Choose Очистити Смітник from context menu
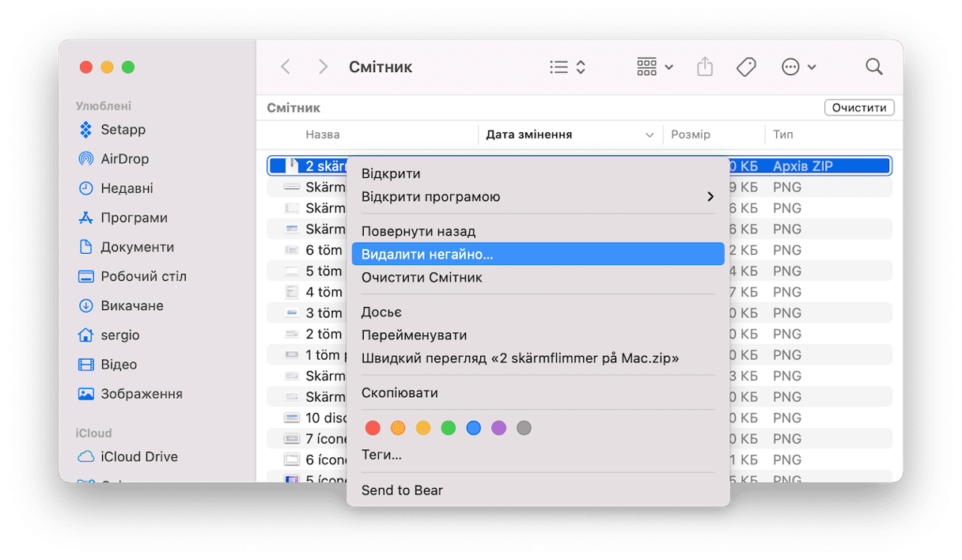 pos(422,278)
